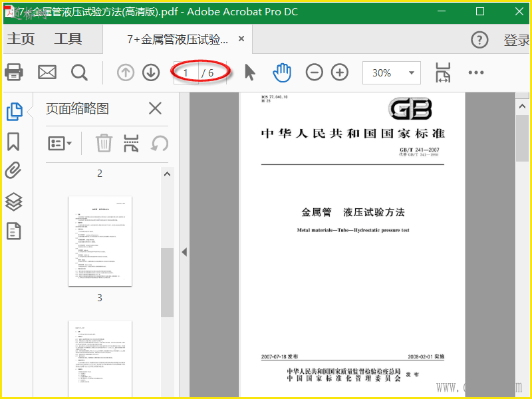Click the GB logo on the page

[x=410, y=108]
